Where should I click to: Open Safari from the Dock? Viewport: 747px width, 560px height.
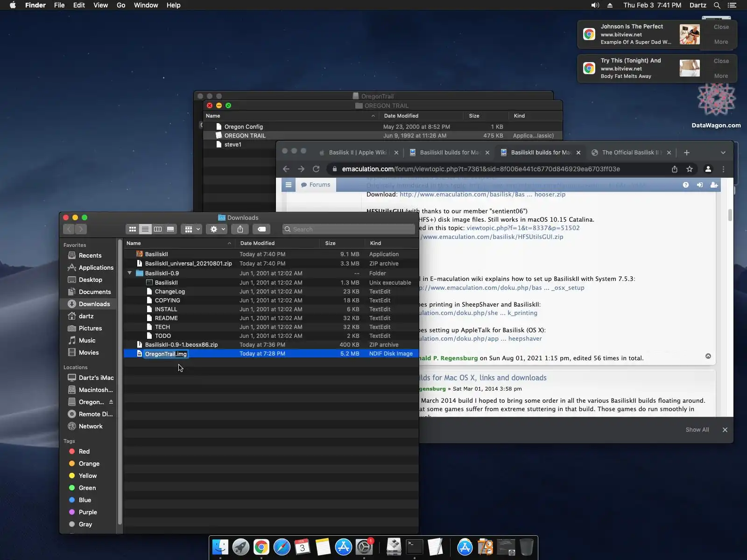[282, 547]
